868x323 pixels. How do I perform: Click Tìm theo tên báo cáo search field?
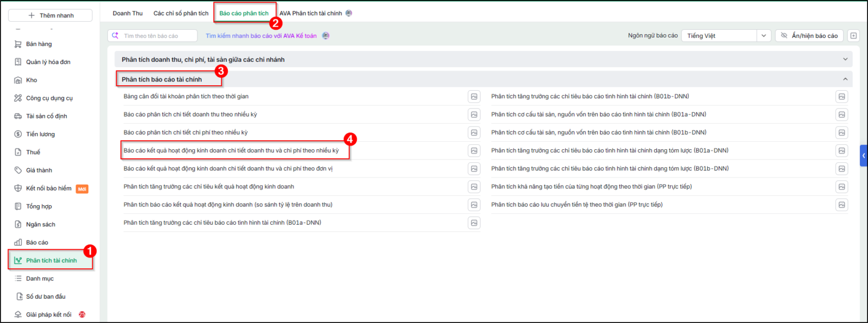pos(152,36)
